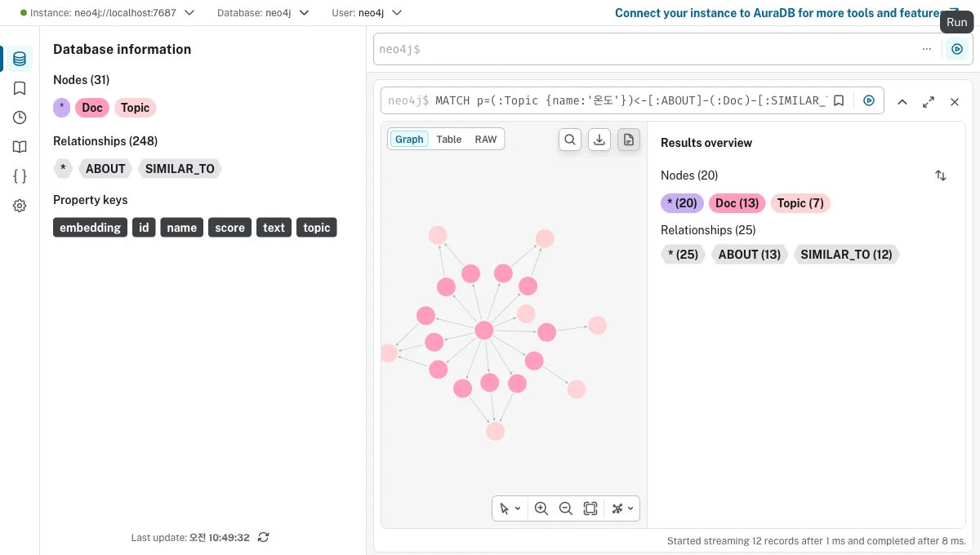Open the Saved Cypher bookmark sidebar icon
Screen dimensions: 980x555
(x=20, y=88)
